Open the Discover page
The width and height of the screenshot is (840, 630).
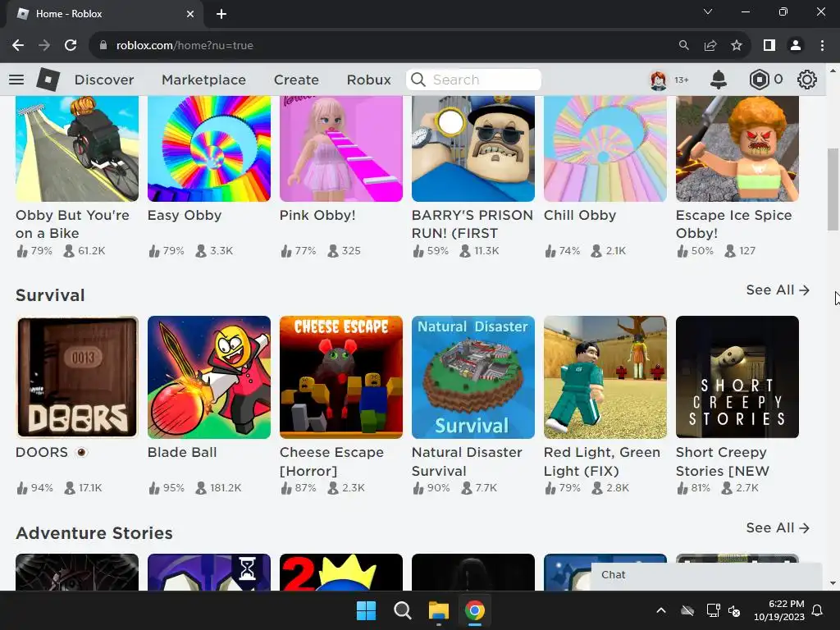coord(104,80)
